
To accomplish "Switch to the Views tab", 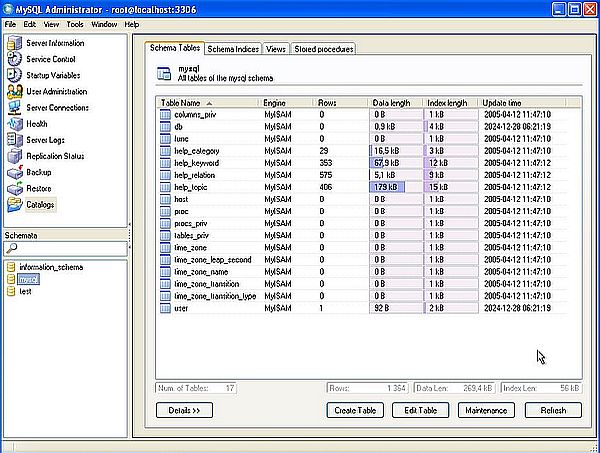I will [276, 49].
